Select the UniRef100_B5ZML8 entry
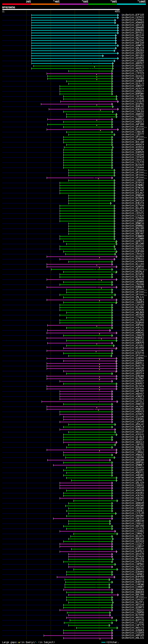 [x=133, y=272]
